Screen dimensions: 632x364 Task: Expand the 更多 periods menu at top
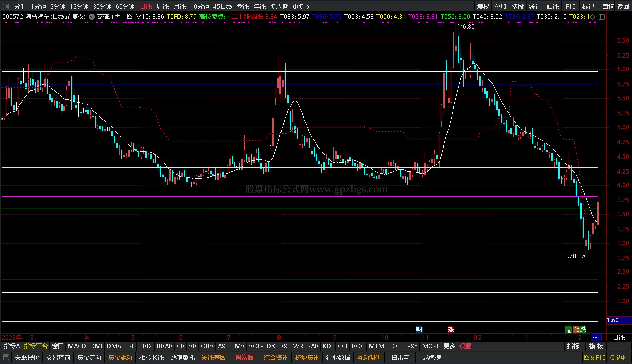[300, 6]
